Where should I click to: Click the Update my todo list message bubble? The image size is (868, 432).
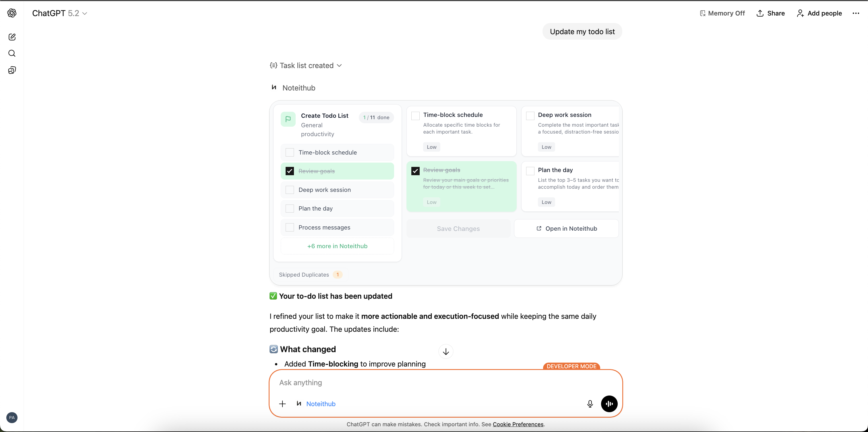pos(582,31)
